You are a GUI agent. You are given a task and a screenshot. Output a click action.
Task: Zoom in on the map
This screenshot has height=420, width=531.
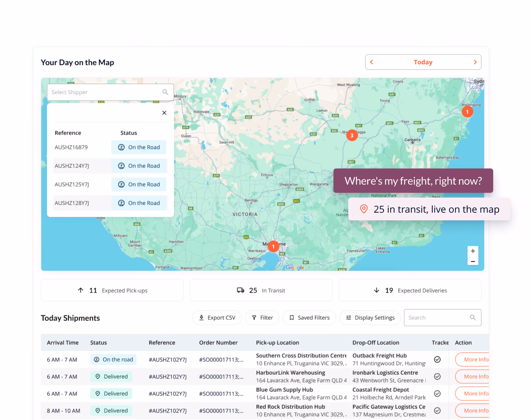pos(473,251)
